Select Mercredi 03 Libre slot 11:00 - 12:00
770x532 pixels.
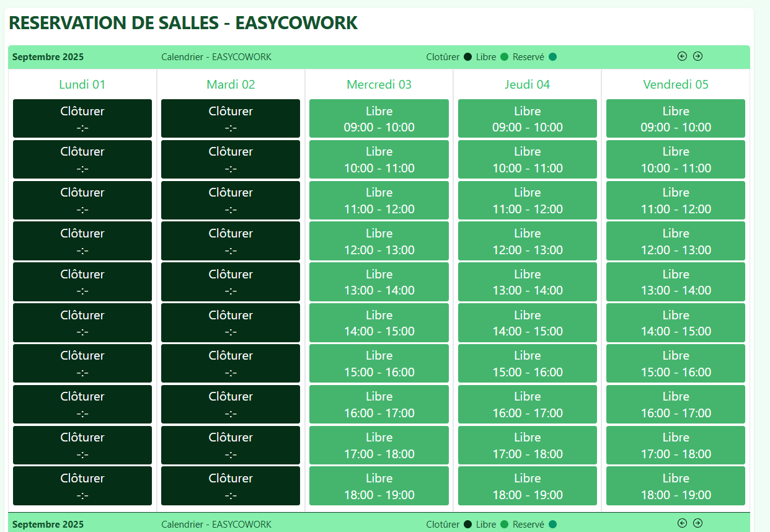[x=379, y=200]
